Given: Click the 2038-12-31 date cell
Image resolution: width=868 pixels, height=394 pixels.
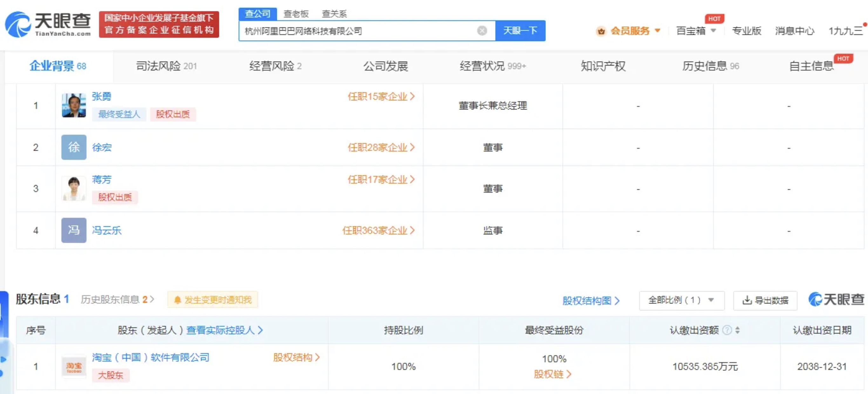Looking at the screenshot, I should pyautogui.click(x=822, y=366).
